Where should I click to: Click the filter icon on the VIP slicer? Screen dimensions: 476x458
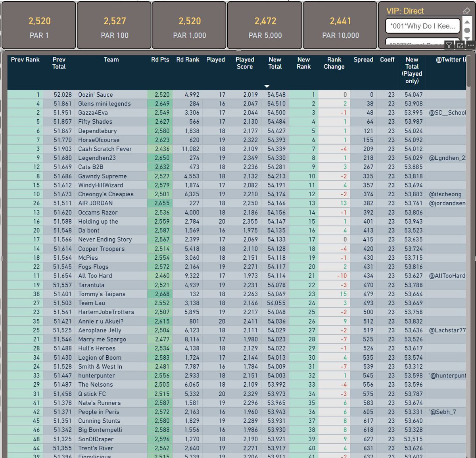pos(449,45)
